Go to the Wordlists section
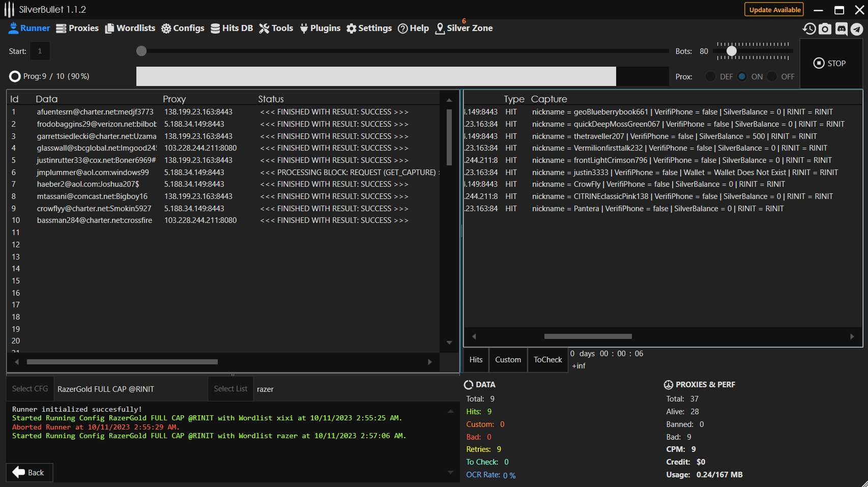Image resolution: width=868 pixels, height=487 pixels. point(130,28)
